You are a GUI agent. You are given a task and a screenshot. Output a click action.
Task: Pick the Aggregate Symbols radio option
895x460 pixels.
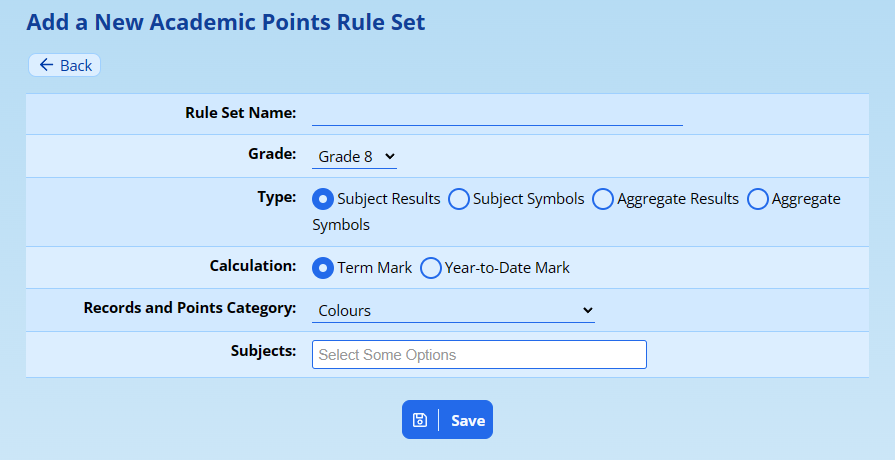[x=758, y=199]
